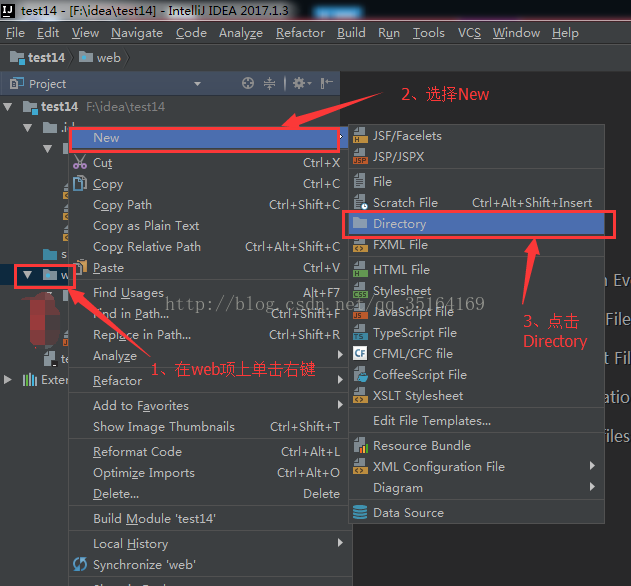The width and height of the screenshot is (631, 586).
Task: Choose Copy Path menu entry
Action: (208, 205)
